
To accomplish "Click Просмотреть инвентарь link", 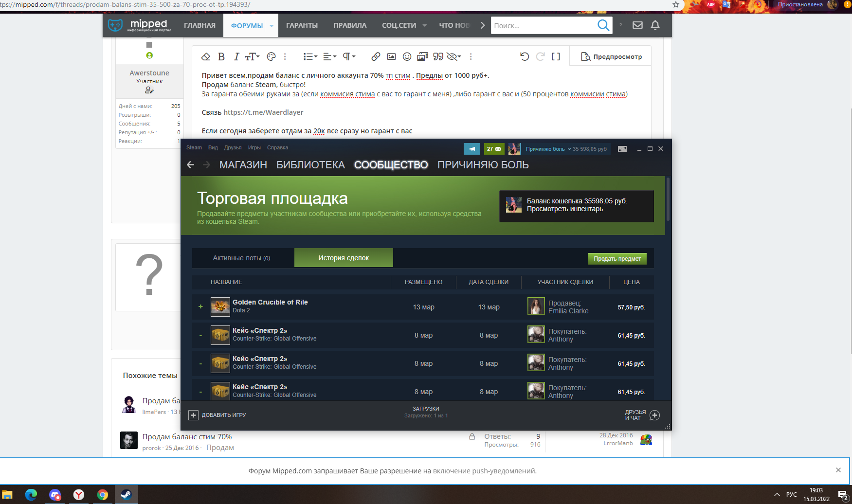I will [564, 209].
